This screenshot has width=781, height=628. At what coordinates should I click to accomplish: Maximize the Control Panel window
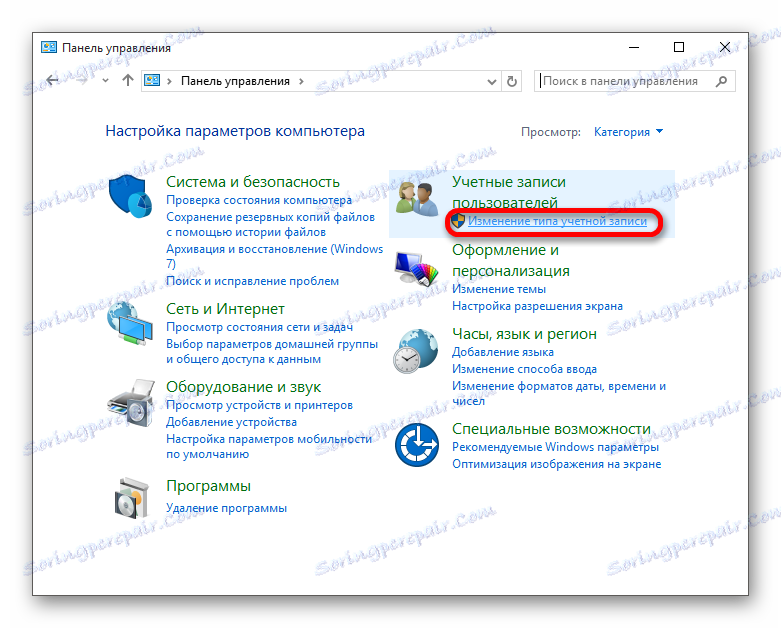tap(678, 47)
